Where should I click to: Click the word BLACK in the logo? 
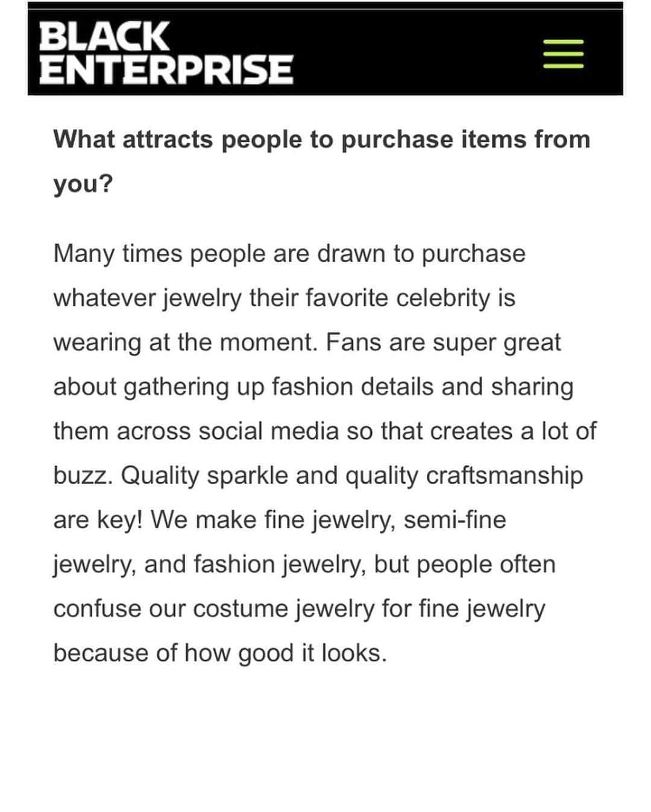pos(103,36)
